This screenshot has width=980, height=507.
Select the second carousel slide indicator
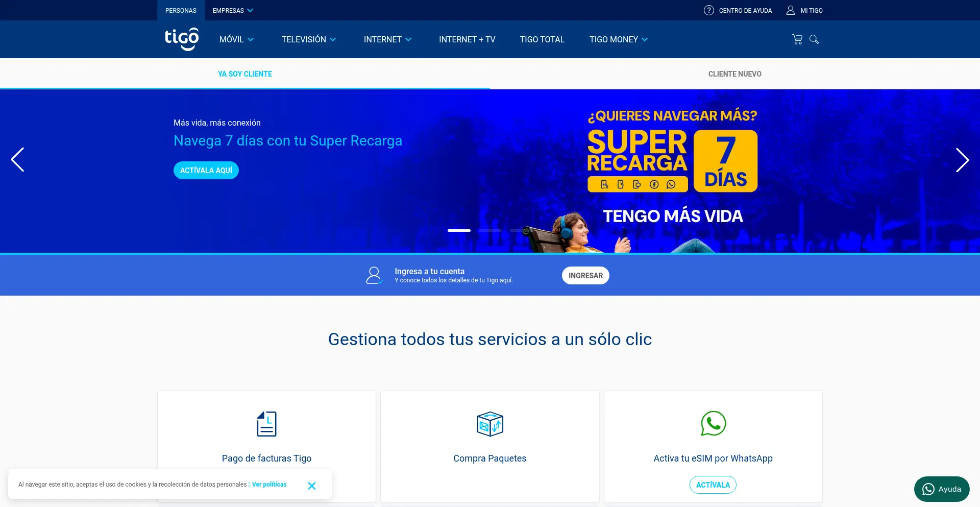489,231
